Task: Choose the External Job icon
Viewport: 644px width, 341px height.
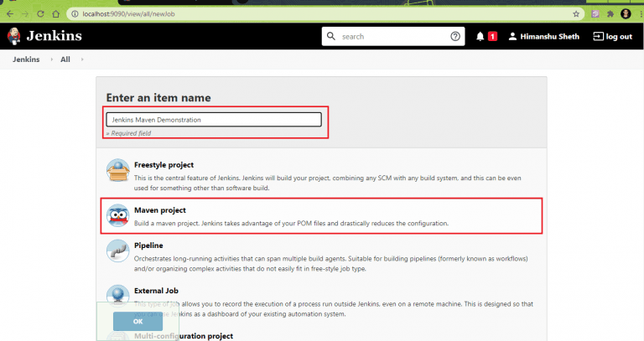Action: point(117,294)
